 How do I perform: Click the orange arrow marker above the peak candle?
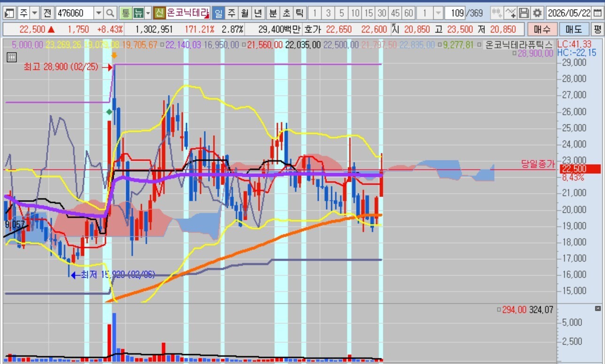(114, 56)
